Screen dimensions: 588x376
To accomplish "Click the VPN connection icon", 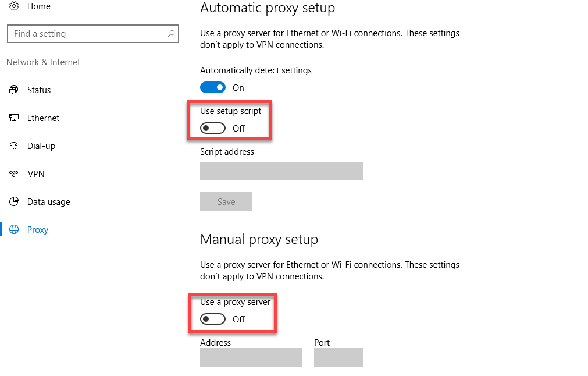I will [x=13, y=173].
